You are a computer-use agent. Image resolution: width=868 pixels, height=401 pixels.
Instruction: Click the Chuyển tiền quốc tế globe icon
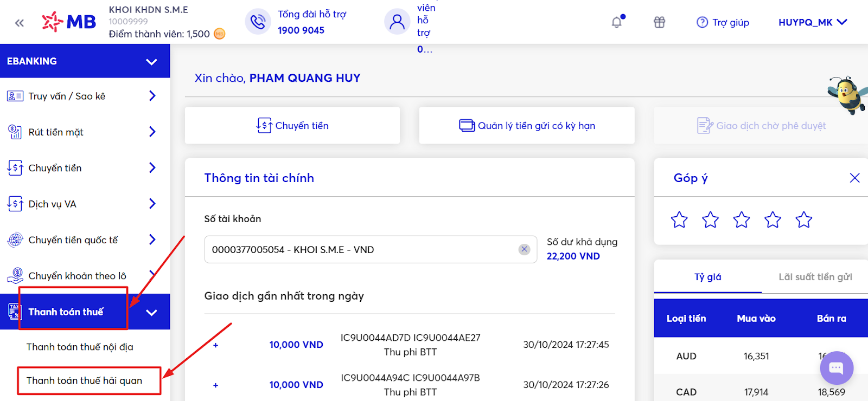15,240
